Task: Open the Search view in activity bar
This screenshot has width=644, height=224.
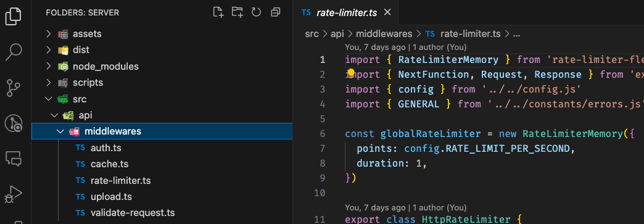Action: pos(13,52)
